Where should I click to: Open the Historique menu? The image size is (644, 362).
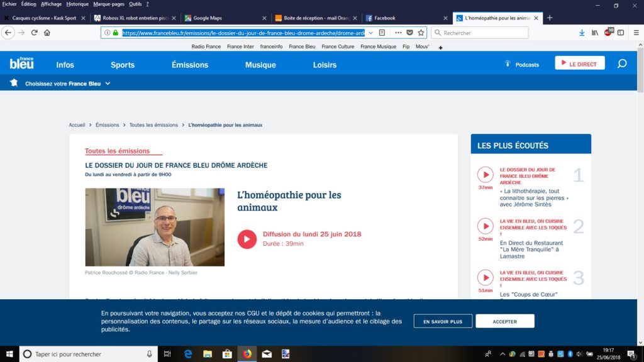[77, 4]
